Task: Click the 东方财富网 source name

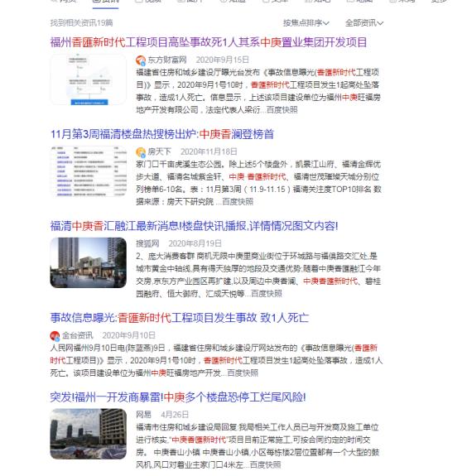Action: click(x=167, y=60)
